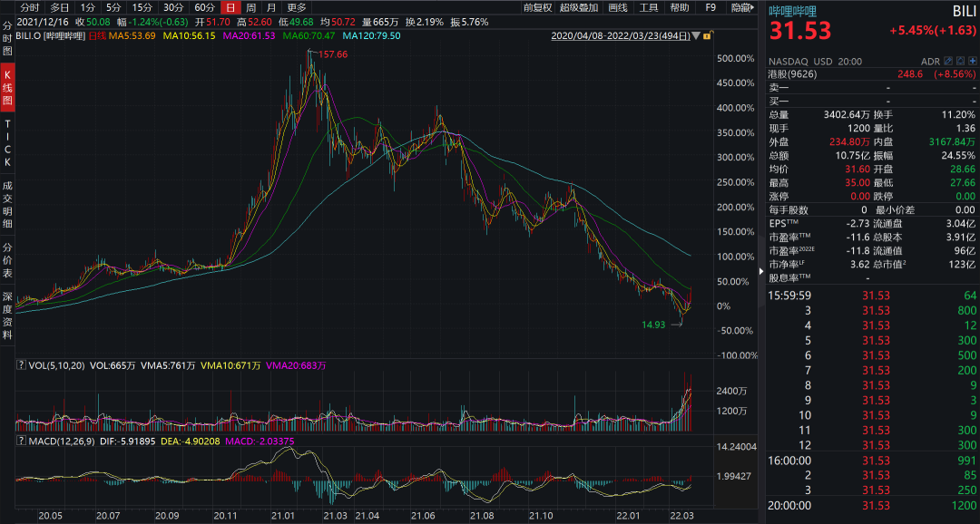The width and height of the screenshot is (980, 524).
Task: Click the VMA10:671万 volume average label
Action: pos(230,365)
